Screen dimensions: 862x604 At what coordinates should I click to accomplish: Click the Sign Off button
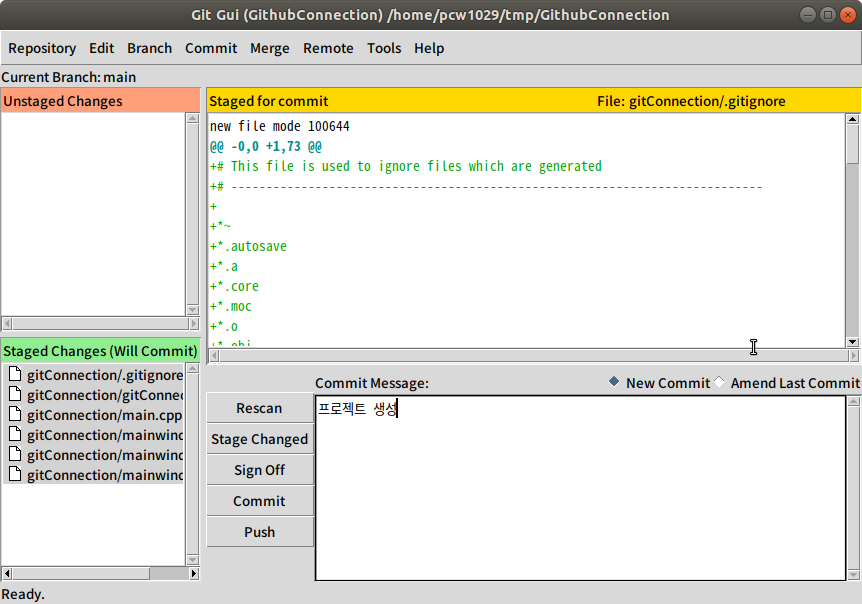[x=259, y=470]
